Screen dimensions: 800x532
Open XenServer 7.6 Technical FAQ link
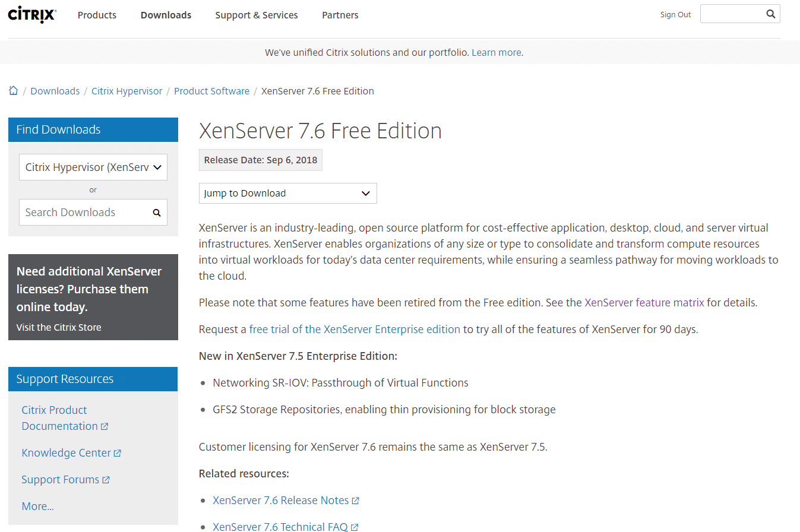pos(280,527)
